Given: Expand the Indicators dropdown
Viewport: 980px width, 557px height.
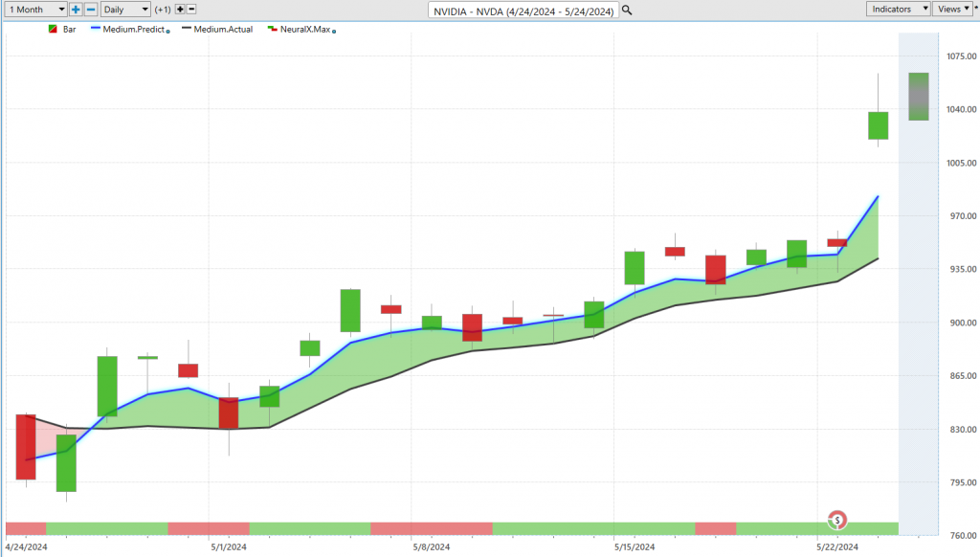Looking at the screenshot, I should pos(898,9).
